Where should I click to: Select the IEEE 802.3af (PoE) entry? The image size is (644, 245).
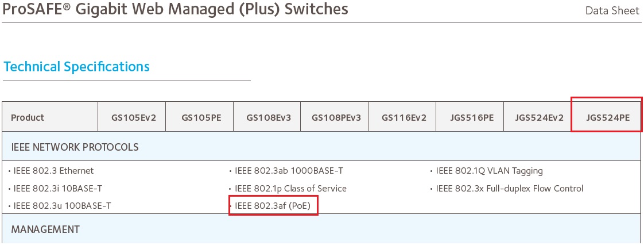[x=272, y=205]
